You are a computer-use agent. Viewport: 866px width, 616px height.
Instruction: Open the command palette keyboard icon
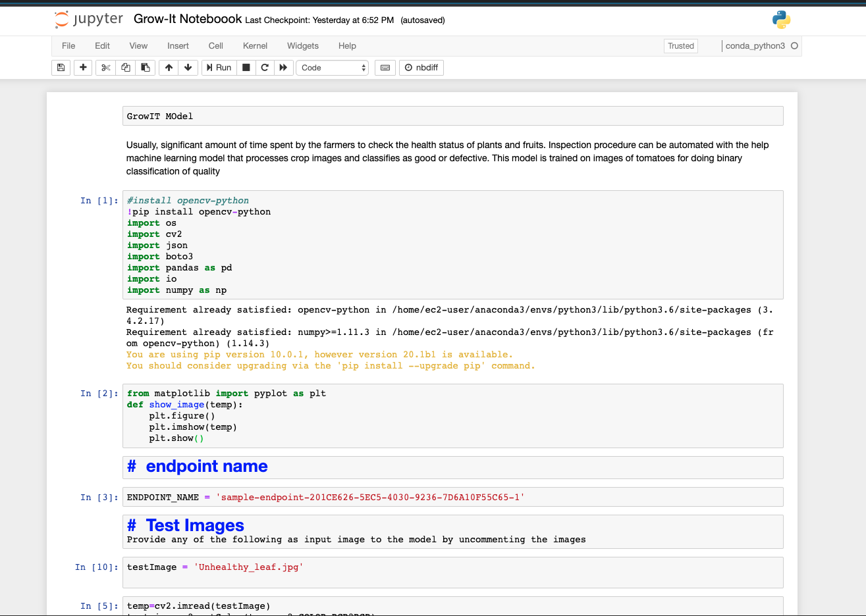click(385, 68)
